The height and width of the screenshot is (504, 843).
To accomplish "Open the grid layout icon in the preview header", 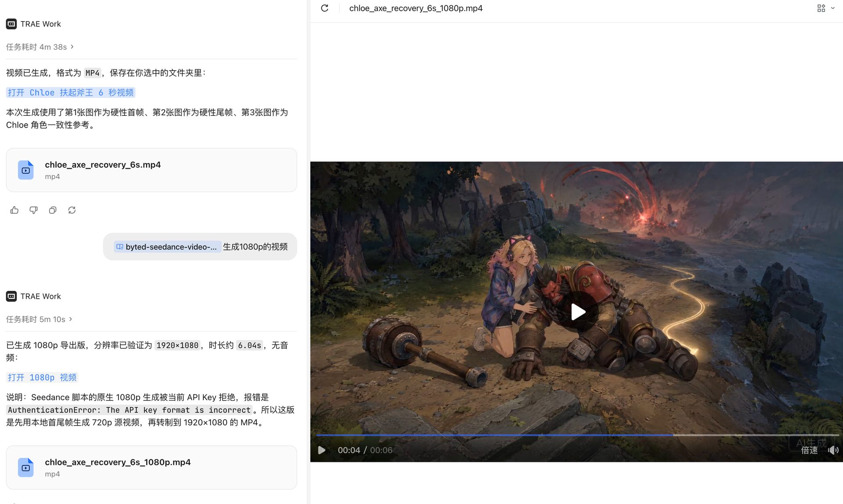I will pos(821,8).
